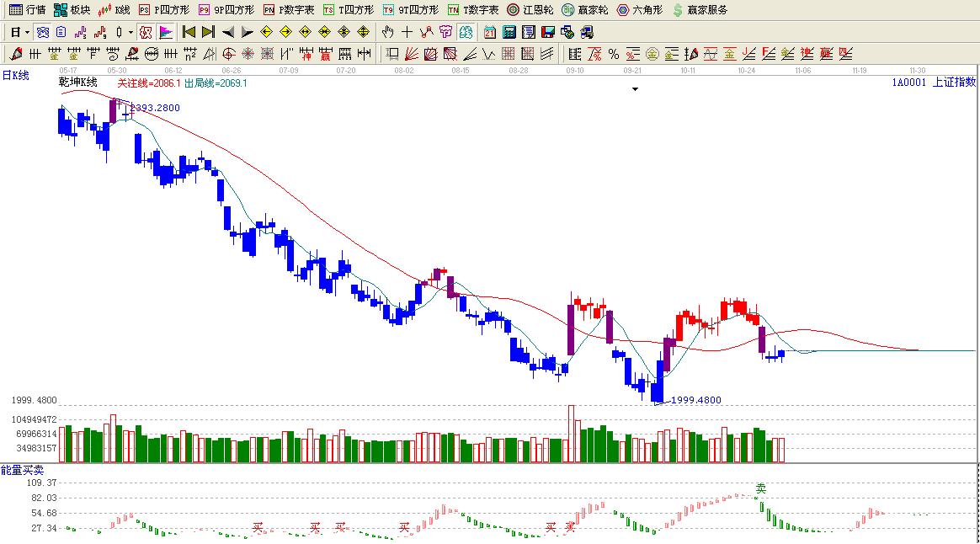Jump to first bar with skip-back icon
This screenshot has width=980, height=544.
pos(189,32)
